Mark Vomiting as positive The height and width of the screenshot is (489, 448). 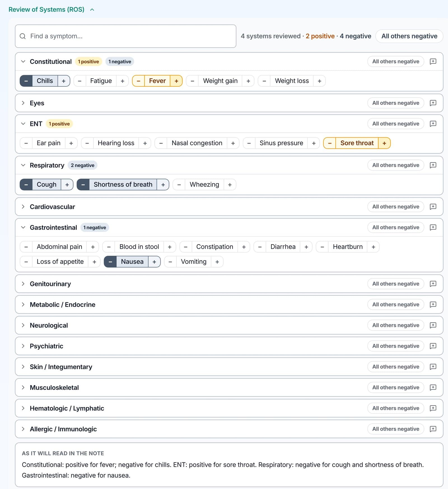point(217,262)
